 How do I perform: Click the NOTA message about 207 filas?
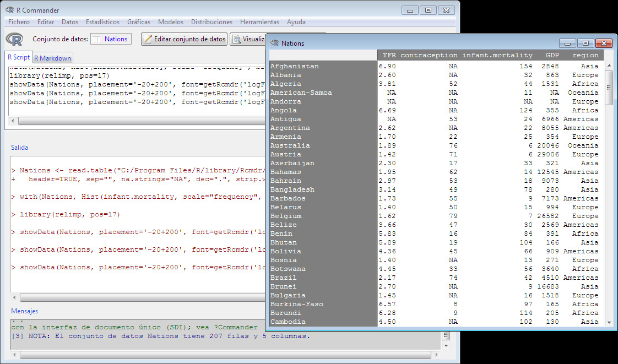tap(161, 336)
